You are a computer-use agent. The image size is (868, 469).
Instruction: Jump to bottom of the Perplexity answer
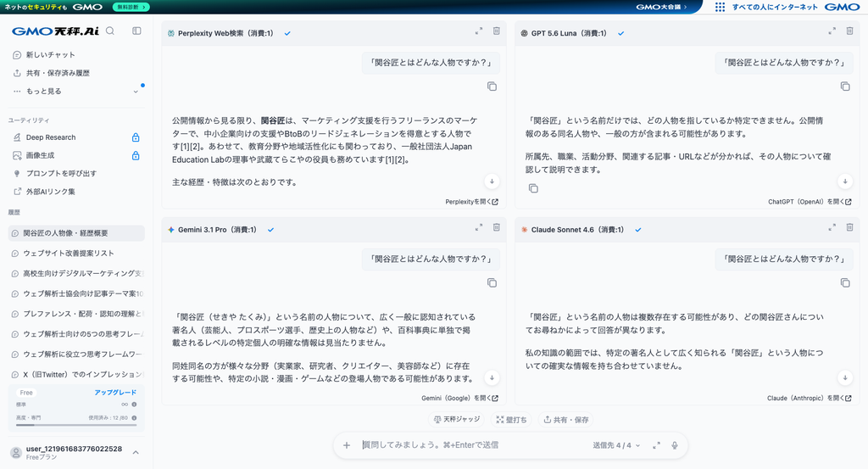(492, 181)
